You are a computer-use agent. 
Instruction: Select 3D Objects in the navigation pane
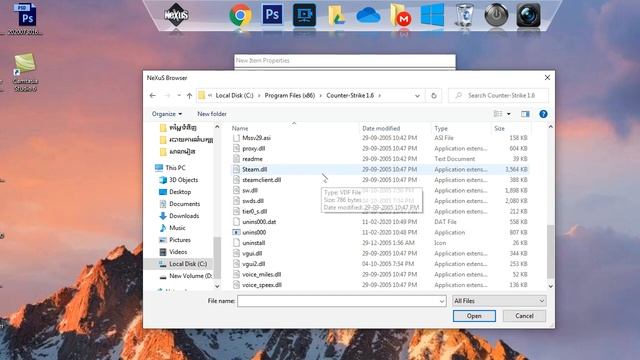click(183, 180)
